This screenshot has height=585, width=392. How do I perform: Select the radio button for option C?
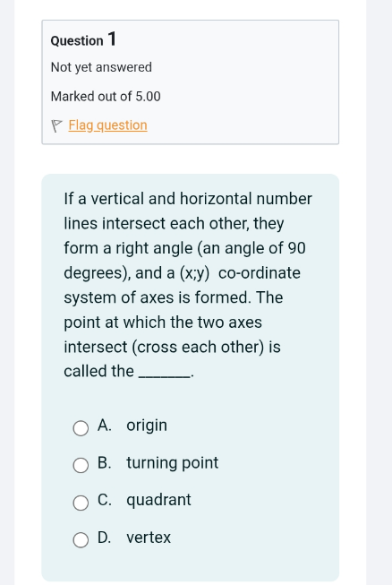(81, 503)
